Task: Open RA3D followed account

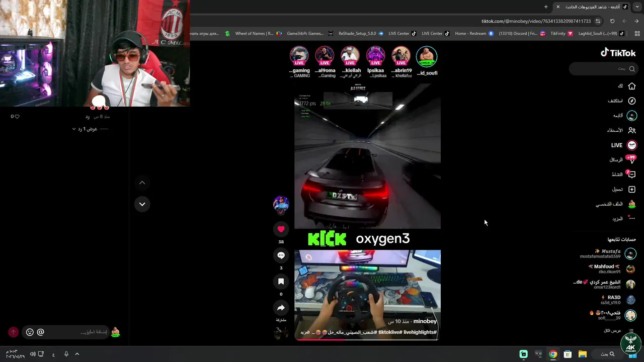Action: (618, 300)
